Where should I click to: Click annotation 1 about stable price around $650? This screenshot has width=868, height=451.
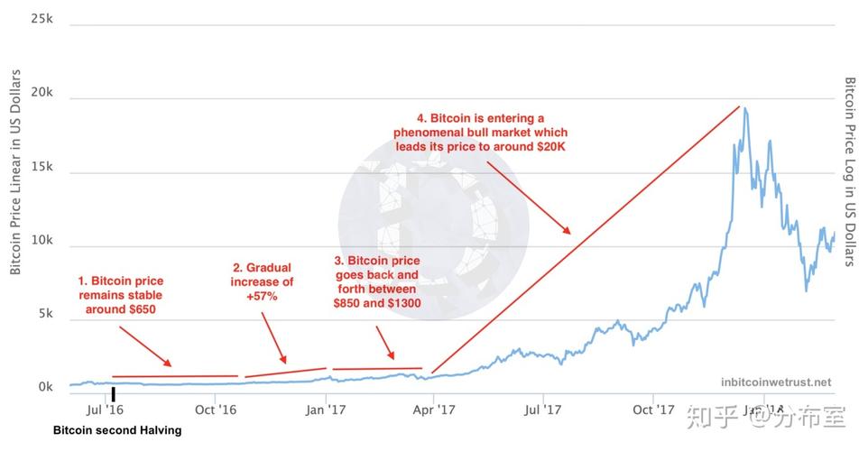coord(121,295)
